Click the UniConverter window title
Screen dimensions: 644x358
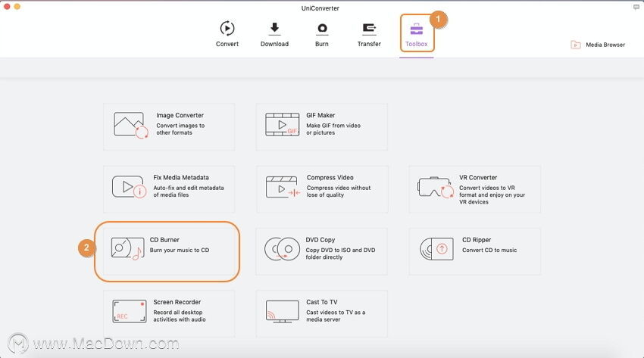pos(320,8)
